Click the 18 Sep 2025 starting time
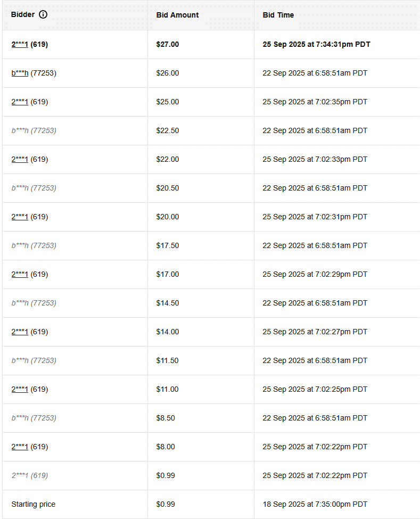 click(x=315, y=504)
